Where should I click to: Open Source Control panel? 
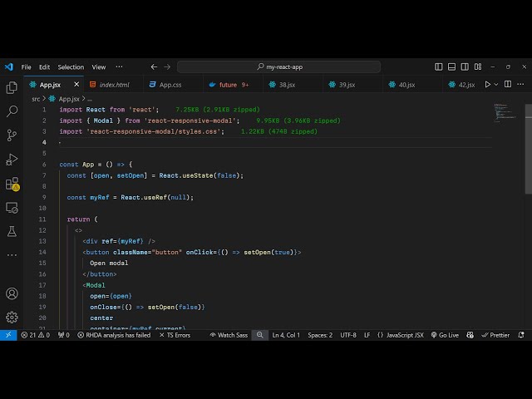[x=12, y=135]
